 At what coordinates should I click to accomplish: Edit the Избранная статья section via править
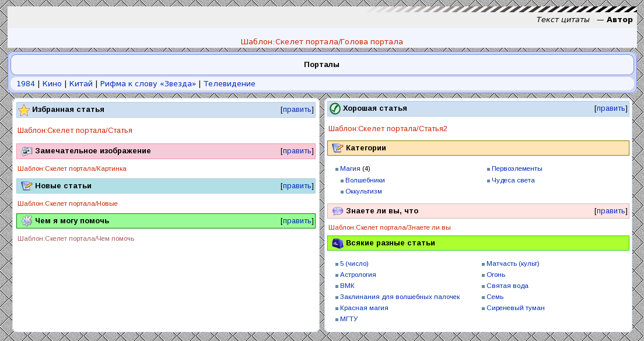click(297, 110)
